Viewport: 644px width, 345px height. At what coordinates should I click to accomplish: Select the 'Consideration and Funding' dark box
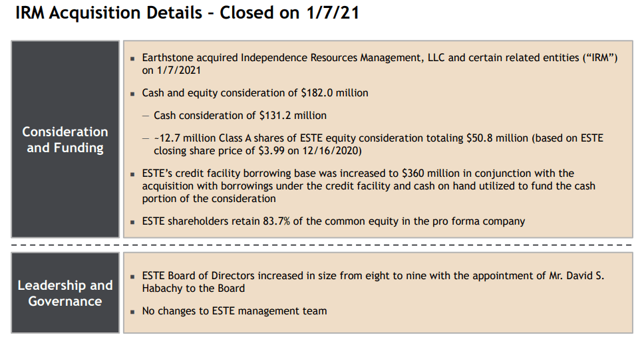(x=65, y=139)
